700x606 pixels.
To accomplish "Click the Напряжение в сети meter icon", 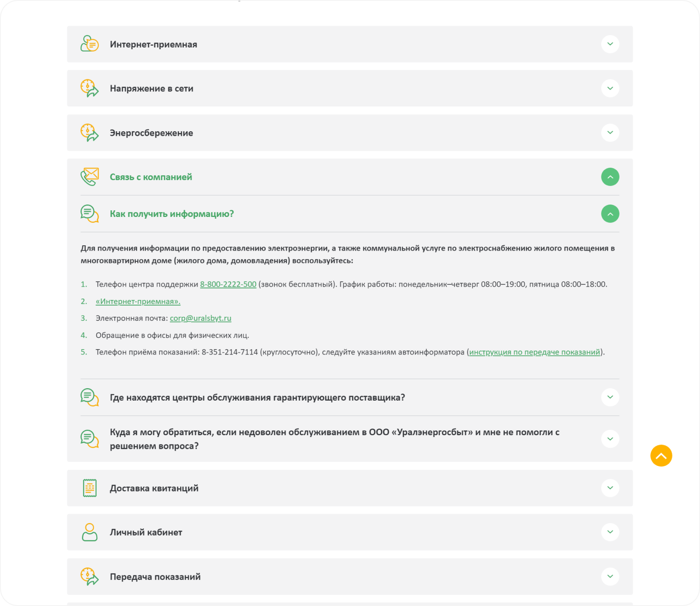I will coord(90,88).
